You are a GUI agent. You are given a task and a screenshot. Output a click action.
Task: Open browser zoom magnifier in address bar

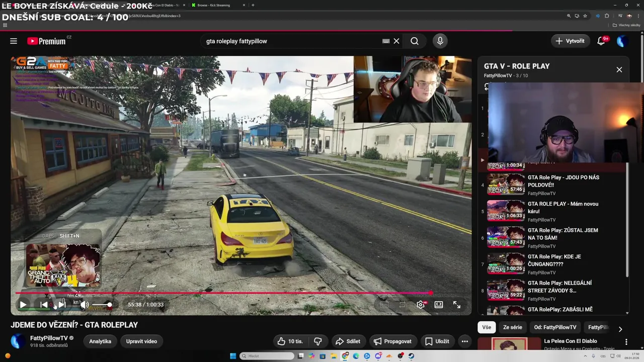pos(569,16)
